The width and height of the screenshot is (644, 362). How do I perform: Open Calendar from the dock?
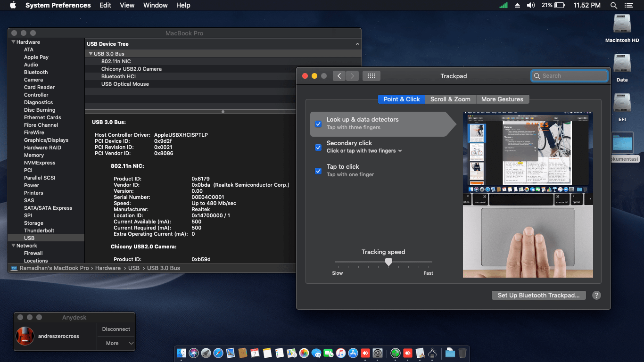pos(255,353)
